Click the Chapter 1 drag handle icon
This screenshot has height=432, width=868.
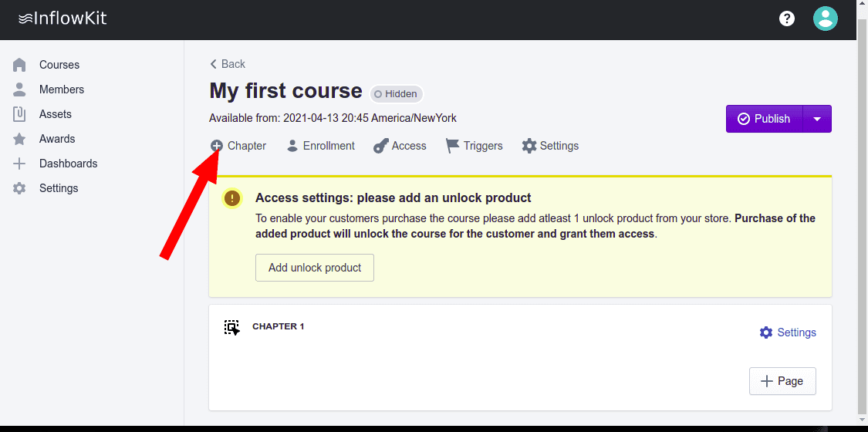(232, 327)
